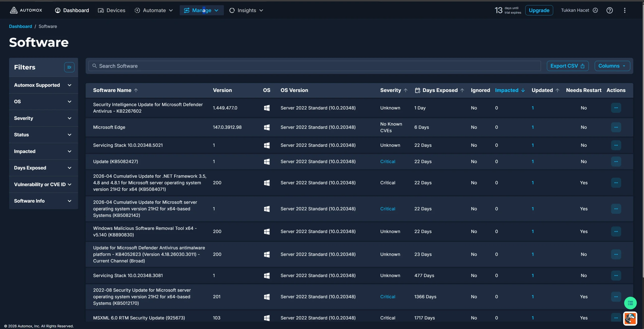Open the Manage menu
This screenshot has width=644, height=329.
pyautogui.click(x=202, y=10)
